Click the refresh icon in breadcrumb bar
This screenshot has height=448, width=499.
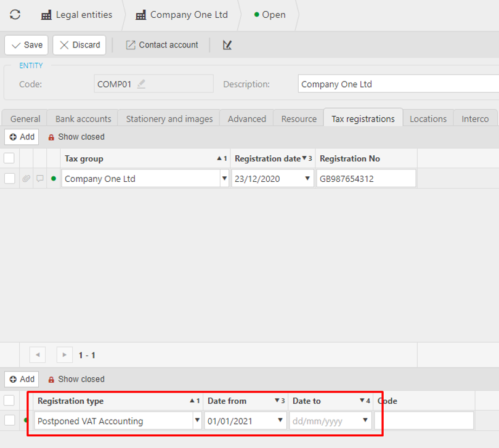pos(15,15)
